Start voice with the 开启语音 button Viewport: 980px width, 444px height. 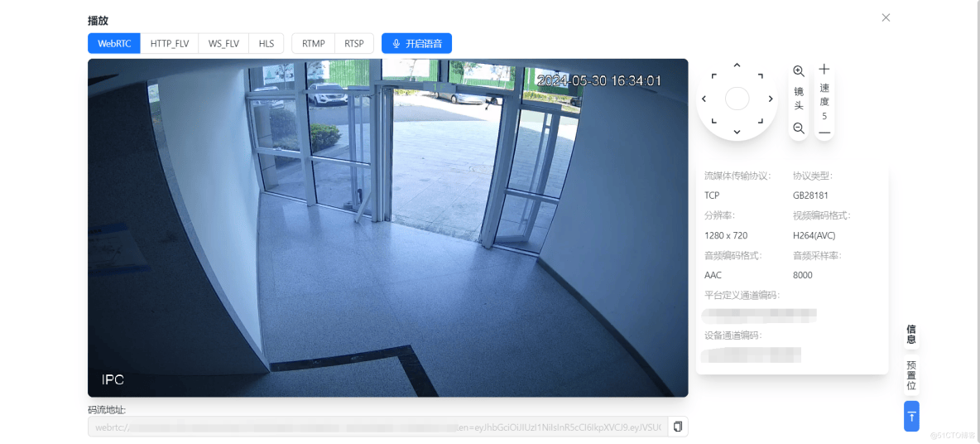(417, 44)
